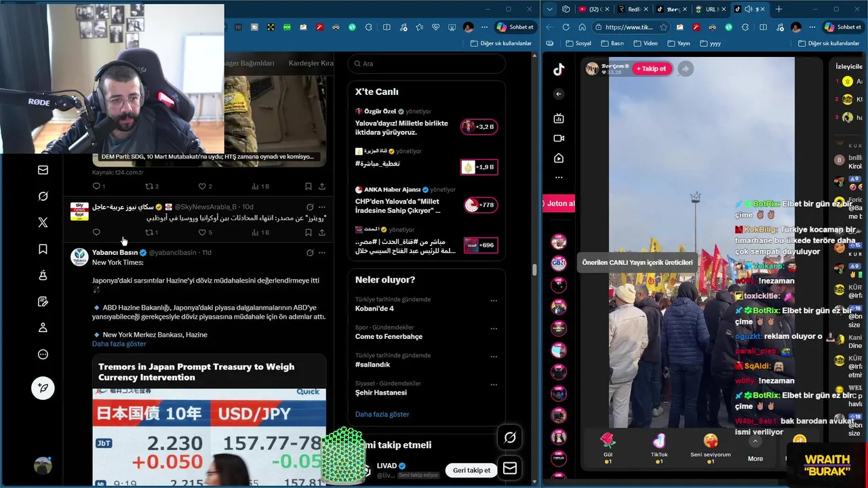This screenshot has width=868, height=488.
Task: Open TikTok LIVE TV icon in sidebar
Action: tap(559, 119)
